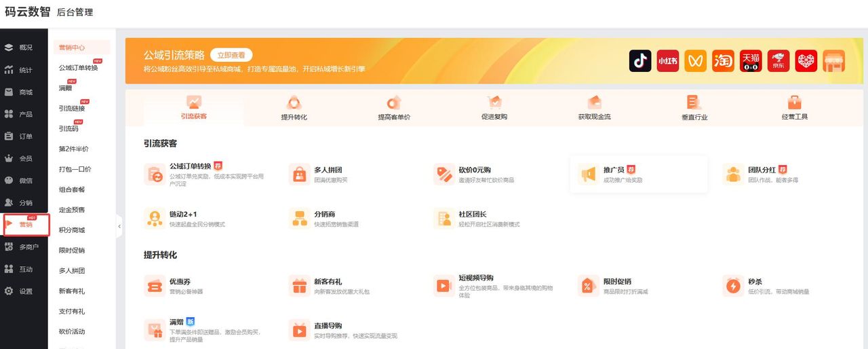Click the 限时促销 percent tag icon
Viewport: 868px width, 349px height.
point(589,286)
